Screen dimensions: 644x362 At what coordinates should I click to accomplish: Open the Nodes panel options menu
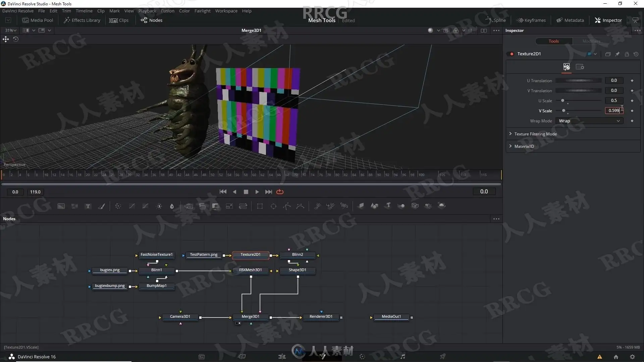496,219
